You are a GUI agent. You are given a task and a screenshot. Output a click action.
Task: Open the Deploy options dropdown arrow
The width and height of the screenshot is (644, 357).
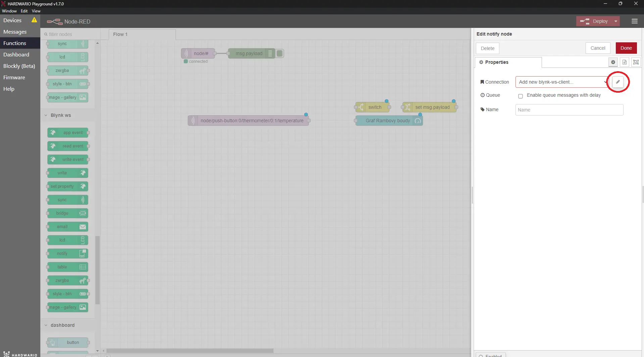click(x=616, y=21)
